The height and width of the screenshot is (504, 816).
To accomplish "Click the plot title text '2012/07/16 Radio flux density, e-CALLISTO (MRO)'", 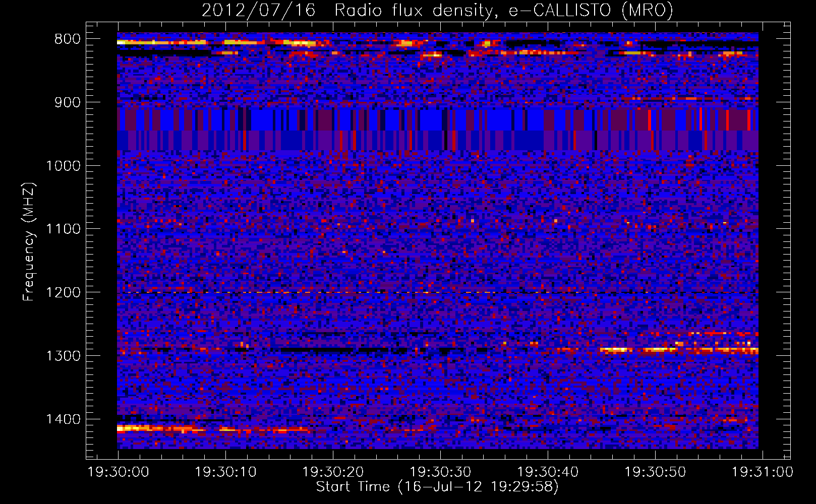I will click(x=437, y=10).
